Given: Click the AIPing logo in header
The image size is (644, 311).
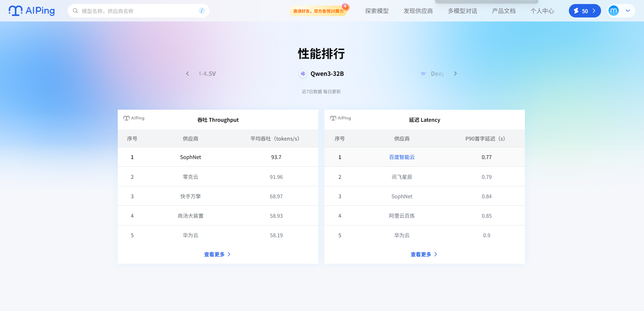Looking at the screenshot, I should coord(32,11).
